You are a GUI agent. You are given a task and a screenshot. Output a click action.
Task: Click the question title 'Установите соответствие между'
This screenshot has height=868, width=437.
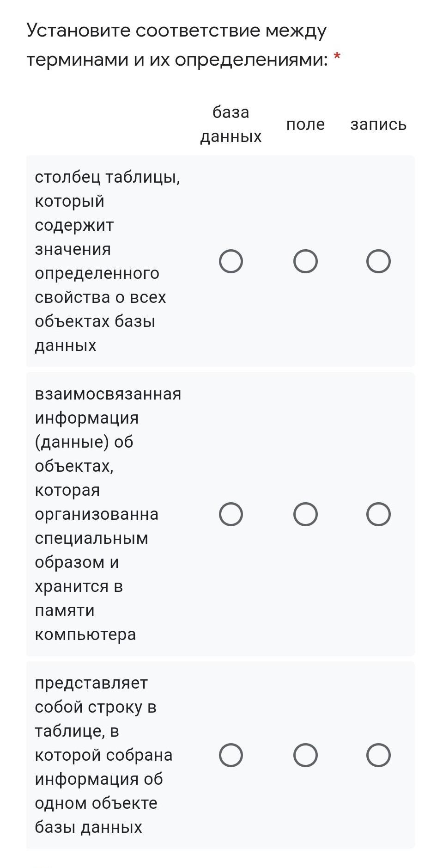click(176, 31)
